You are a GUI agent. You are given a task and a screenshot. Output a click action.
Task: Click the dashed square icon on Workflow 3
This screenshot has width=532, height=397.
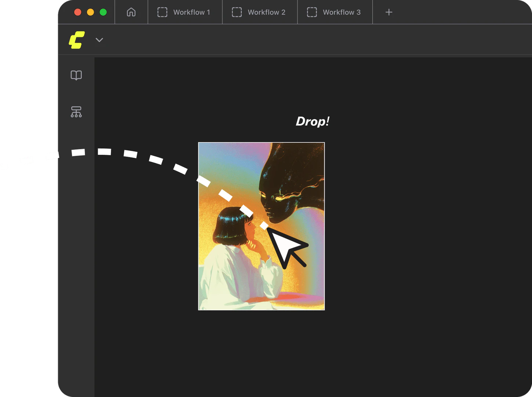coord(312,12)
